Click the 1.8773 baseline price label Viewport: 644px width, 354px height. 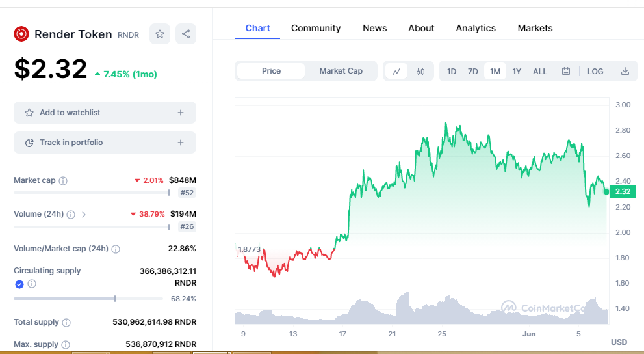tap(250, 249)
